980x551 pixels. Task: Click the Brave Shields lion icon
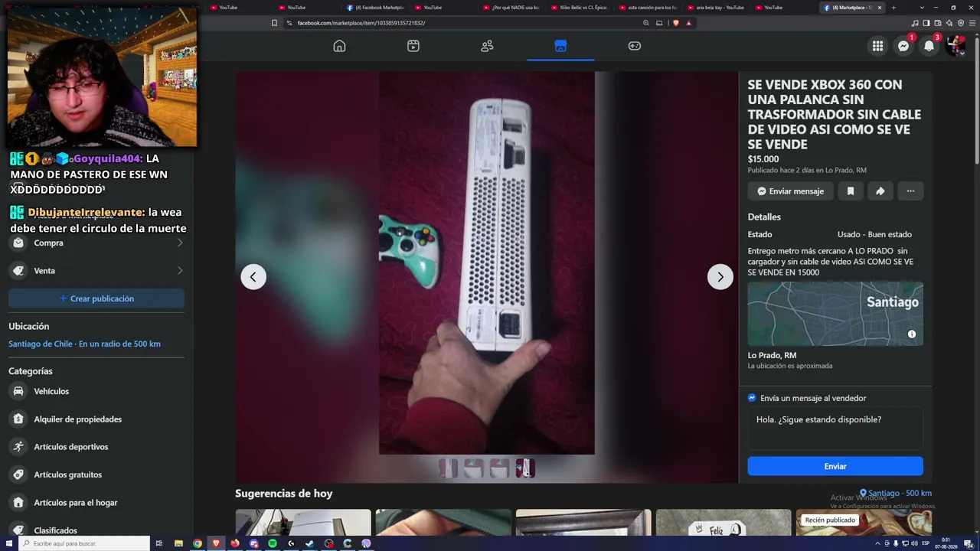(676, 23)
